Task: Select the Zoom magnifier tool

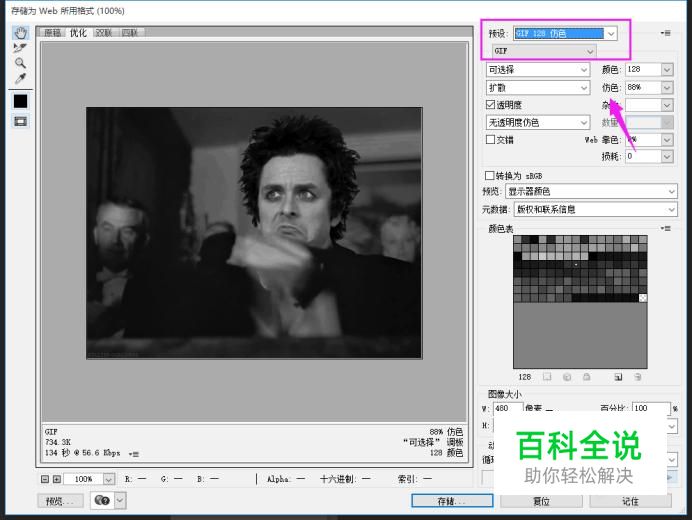Action: 20,63
